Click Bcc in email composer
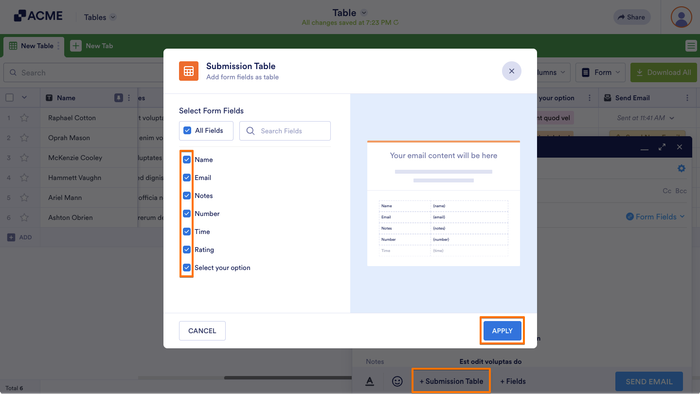 point(681,191)
